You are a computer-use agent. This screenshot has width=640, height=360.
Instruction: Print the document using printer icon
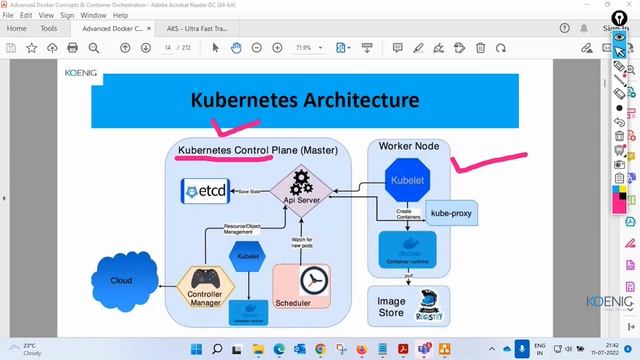(73, 48)
